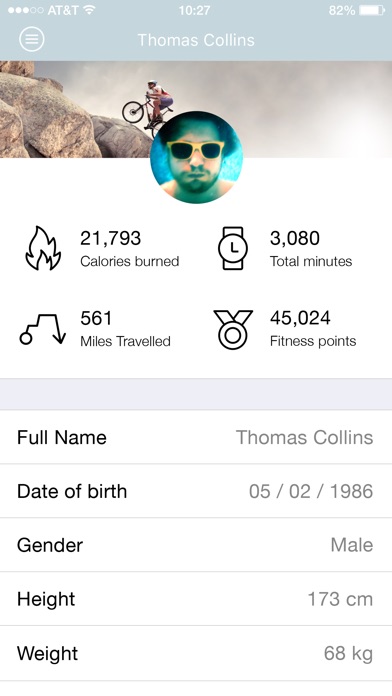Open the Date of birth row
The image size is (392, 696).
point(196,491)
